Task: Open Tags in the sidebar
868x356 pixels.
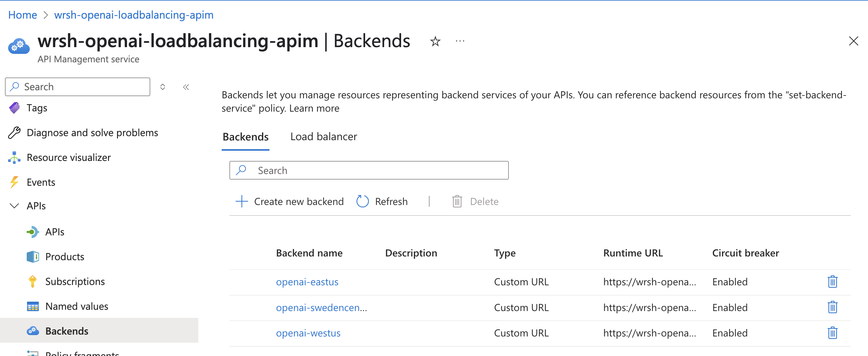Action: click(37, 108)
